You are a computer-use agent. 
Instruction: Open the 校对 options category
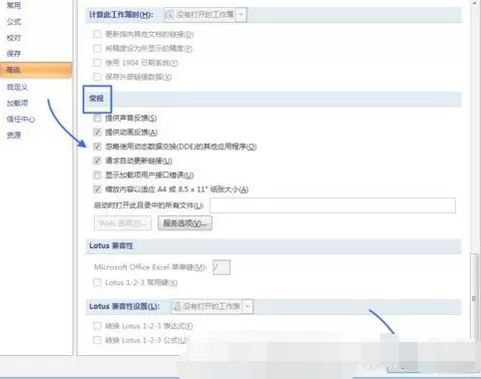tap(14, 38)
